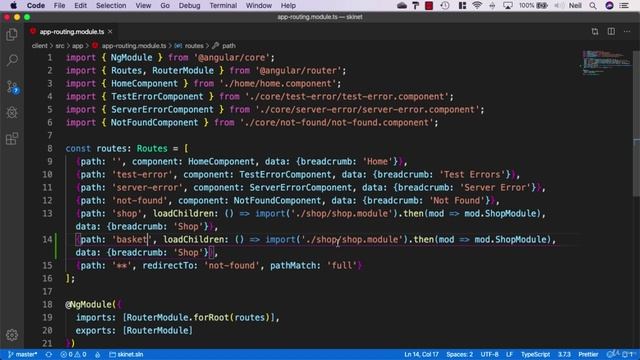Open the Window menu
This screenshot has width=640, height=360.
pos(259,5)
